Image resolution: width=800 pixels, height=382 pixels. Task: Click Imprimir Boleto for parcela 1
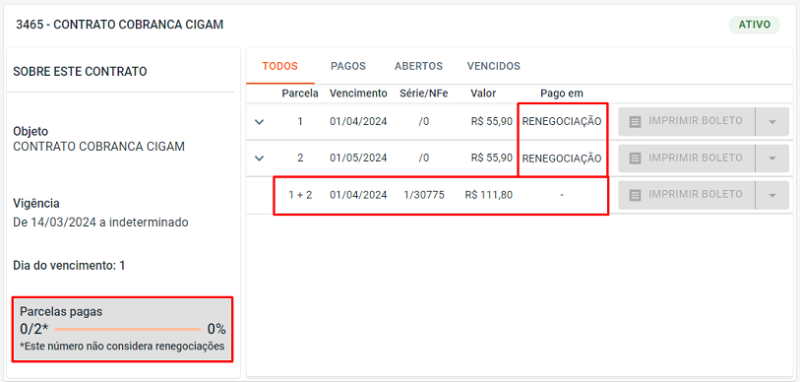[686, 122]
